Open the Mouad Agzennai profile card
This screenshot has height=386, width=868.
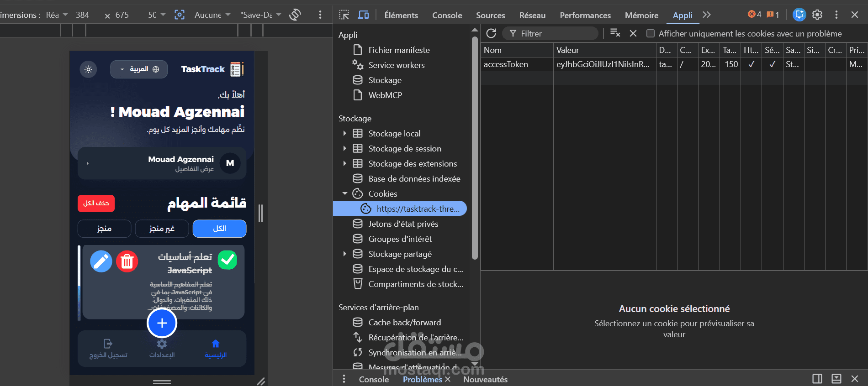coord(162,163)
